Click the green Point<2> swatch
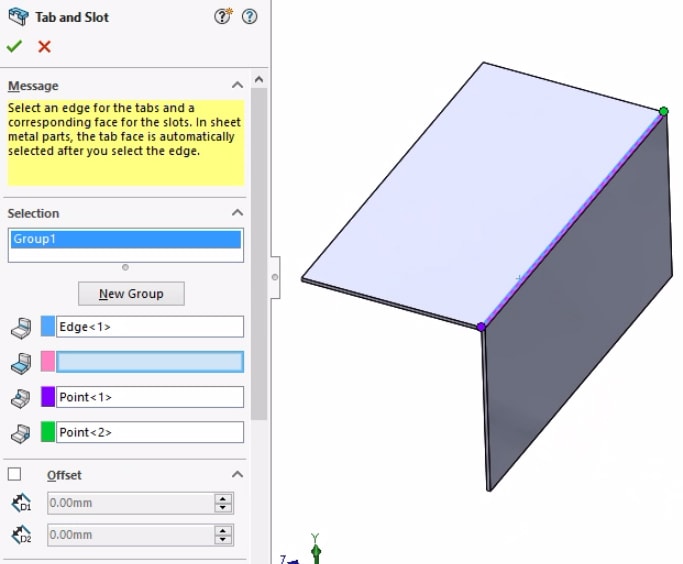The image size is (683, 564). pyautogui.click(x=48, y=432)
